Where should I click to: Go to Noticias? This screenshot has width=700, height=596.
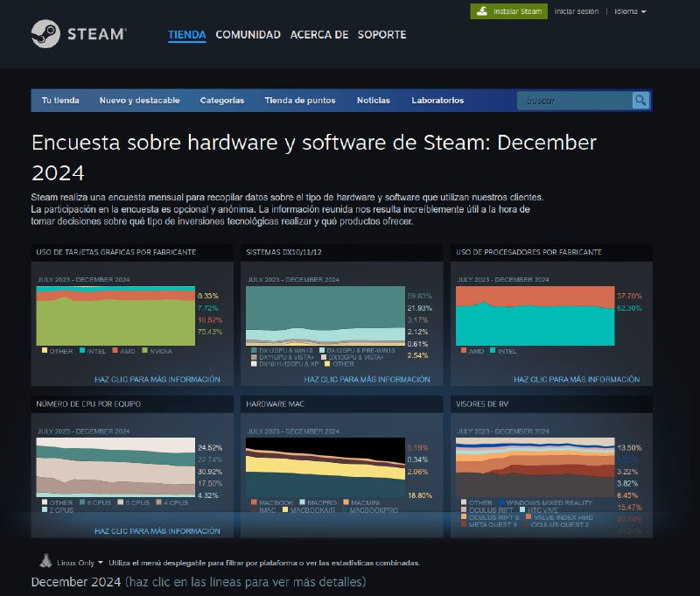[374, 101]
